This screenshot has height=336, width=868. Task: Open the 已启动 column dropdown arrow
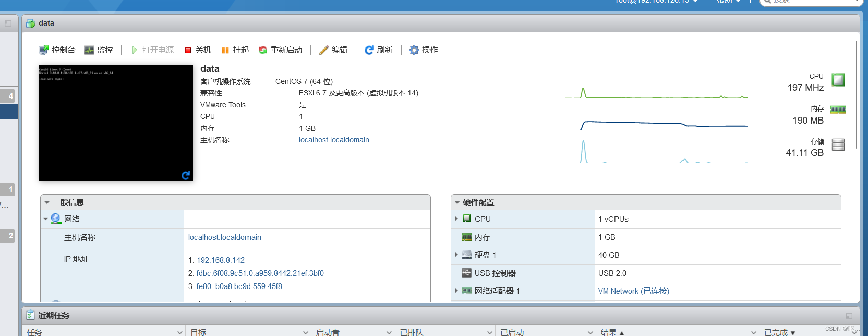click(590, 332)
